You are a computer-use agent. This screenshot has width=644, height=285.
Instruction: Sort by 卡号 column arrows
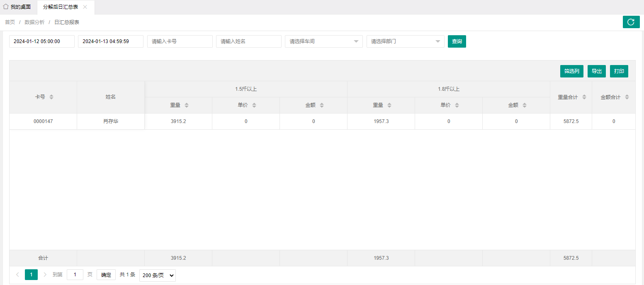tap(51, 97)
